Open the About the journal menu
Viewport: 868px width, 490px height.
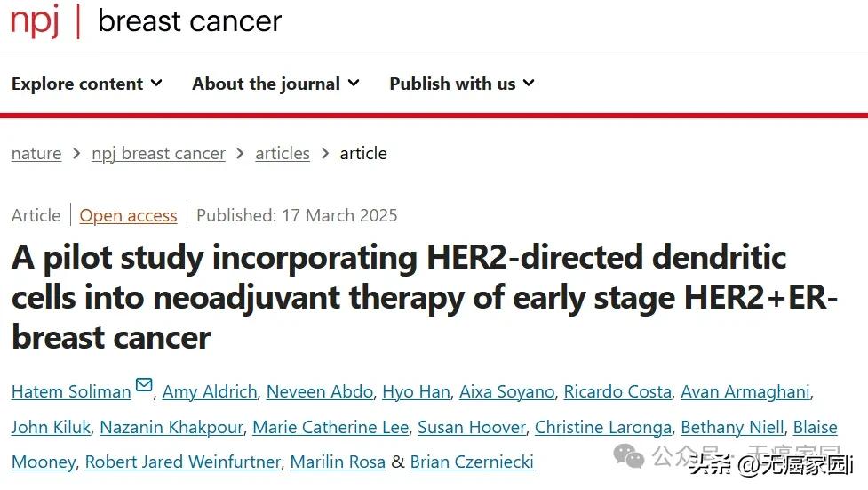coord(275,84)
